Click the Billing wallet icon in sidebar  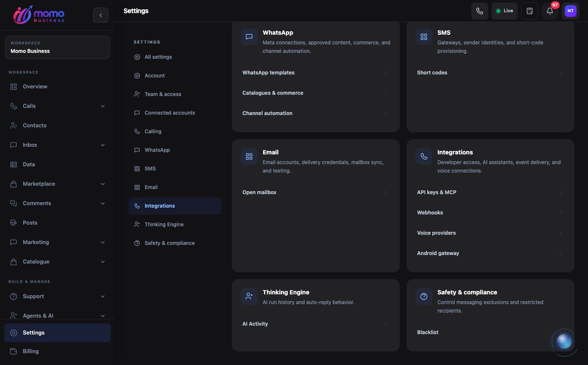click(14, 351)
